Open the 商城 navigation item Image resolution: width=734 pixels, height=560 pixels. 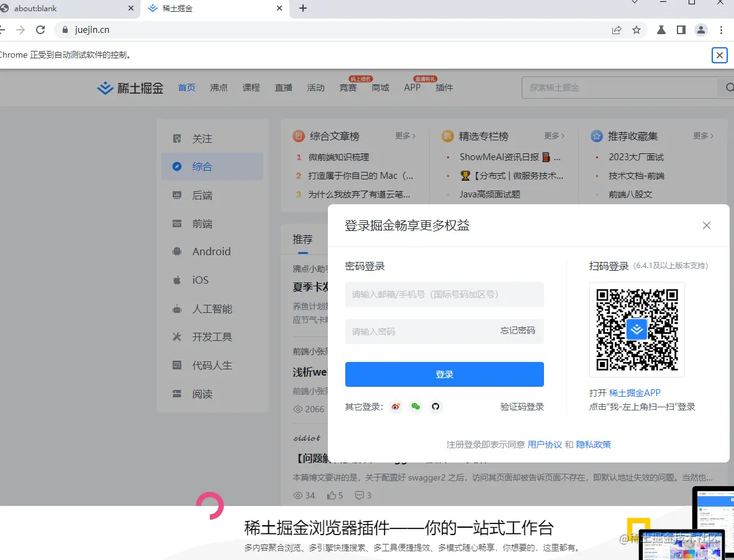click(381, 88)
